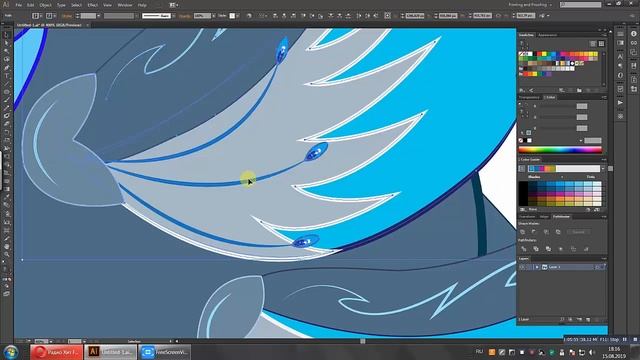Open the Window menu
Image resolution: width=640 pixels, height=360 pixels.
coord(124,5)
